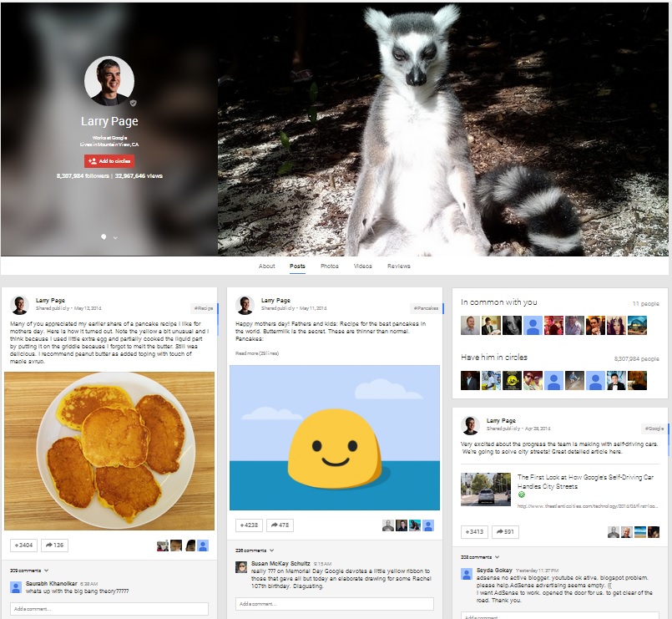Viewport: 672px width, 619px height.
Task: Open the About tab
Action: pos(266,266)
